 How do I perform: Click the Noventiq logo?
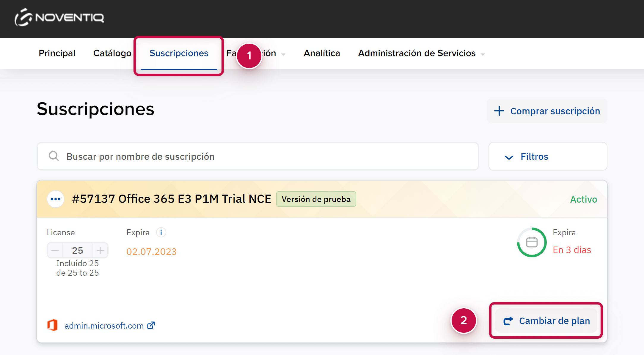tap(59, 18)
